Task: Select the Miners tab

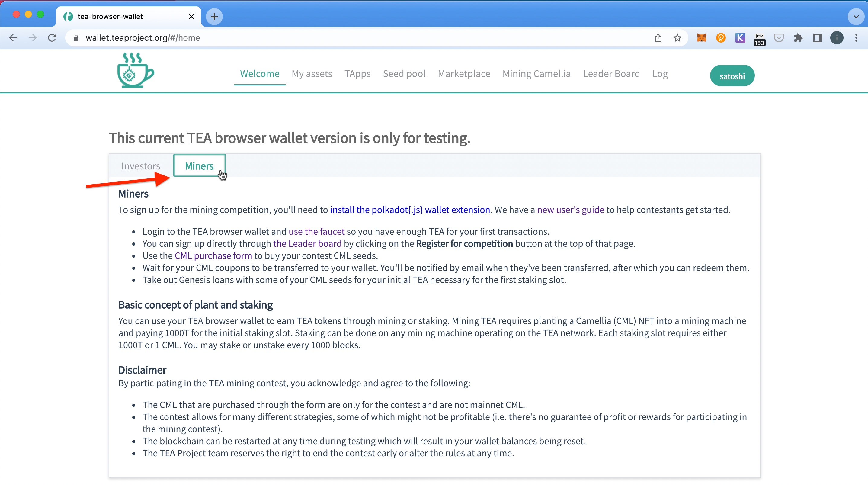Action: [x=199, y=165]
